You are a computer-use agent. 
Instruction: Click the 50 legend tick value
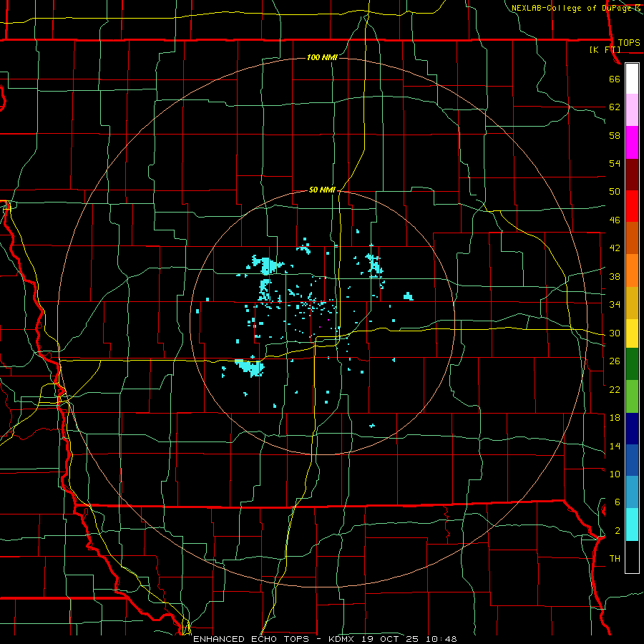[x=615, y=192]
